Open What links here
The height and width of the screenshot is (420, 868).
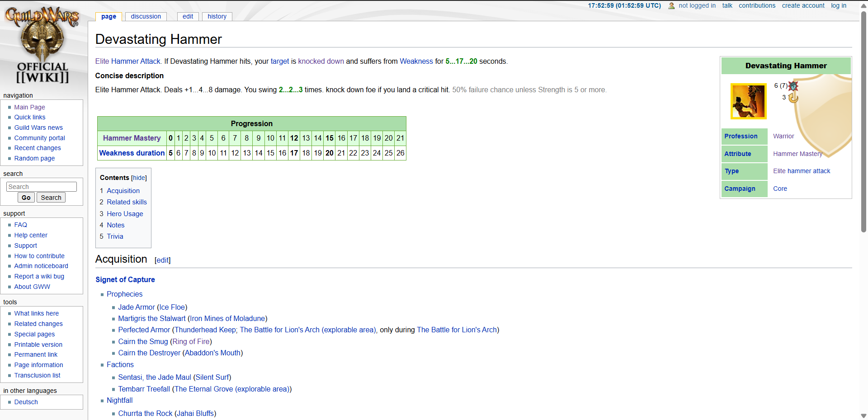click(36, 313)
